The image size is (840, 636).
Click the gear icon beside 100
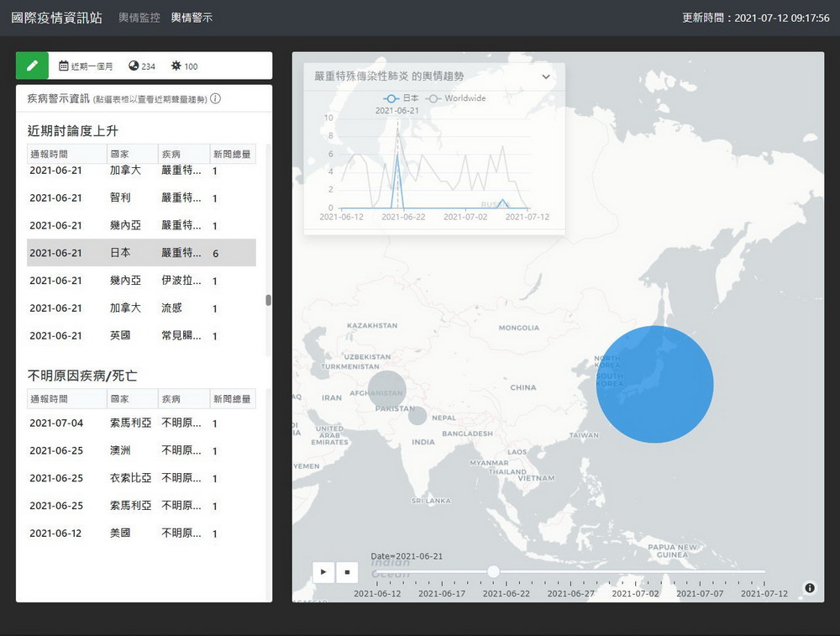(x=176, y=66)
